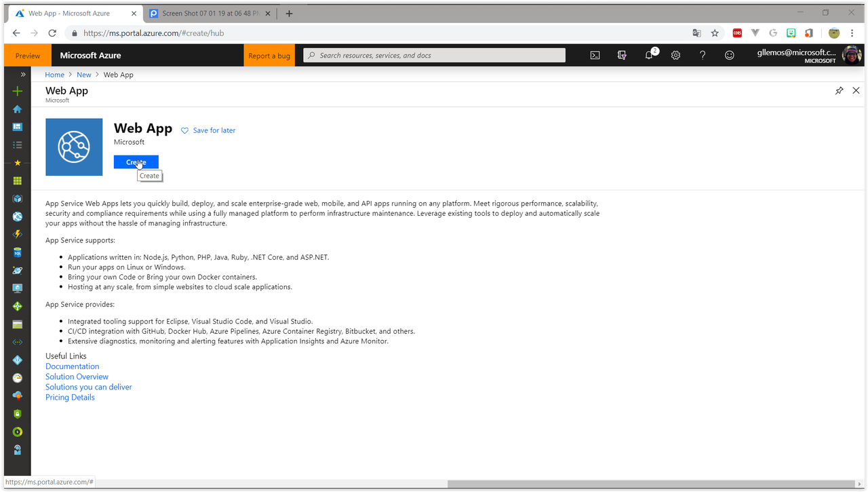Reload the page
The height and width of the screenshot is (492, 868).
[52, 33]
